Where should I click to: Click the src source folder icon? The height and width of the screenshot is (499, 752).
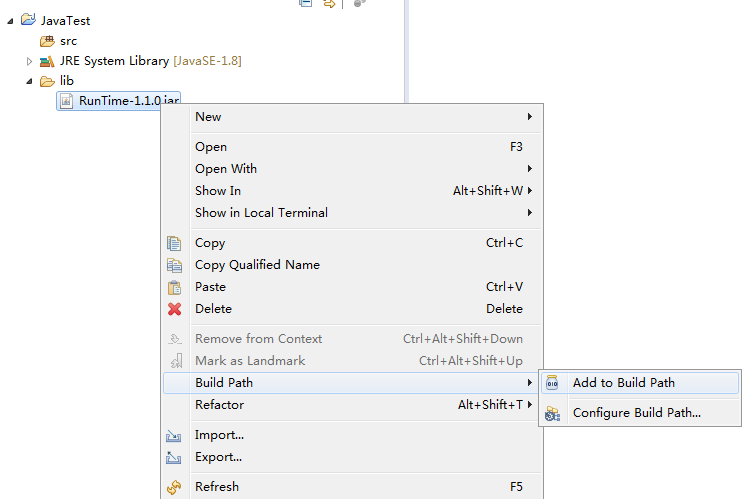pyautogui.click(x=47, y=41)
